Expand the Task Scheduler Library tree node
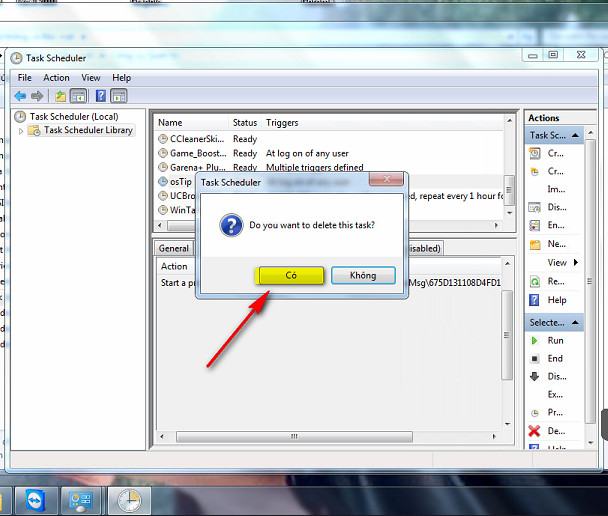608x516 pixels. [21, 131]
